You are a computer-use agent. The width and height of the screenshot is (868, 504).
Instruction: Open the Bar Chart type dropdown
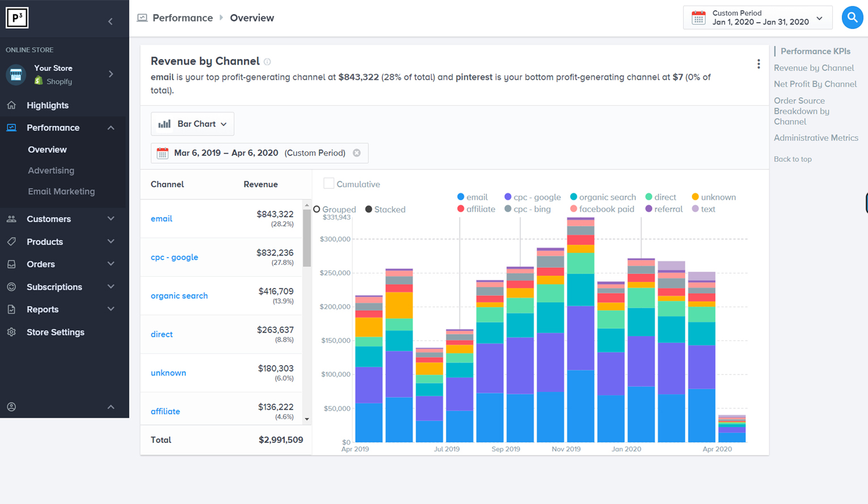click(x=192, y=124)
